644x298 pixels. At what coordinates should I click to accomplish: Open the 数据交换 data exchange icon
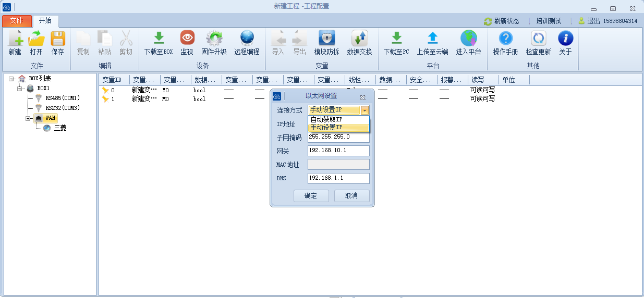click(x=359, y=39)
